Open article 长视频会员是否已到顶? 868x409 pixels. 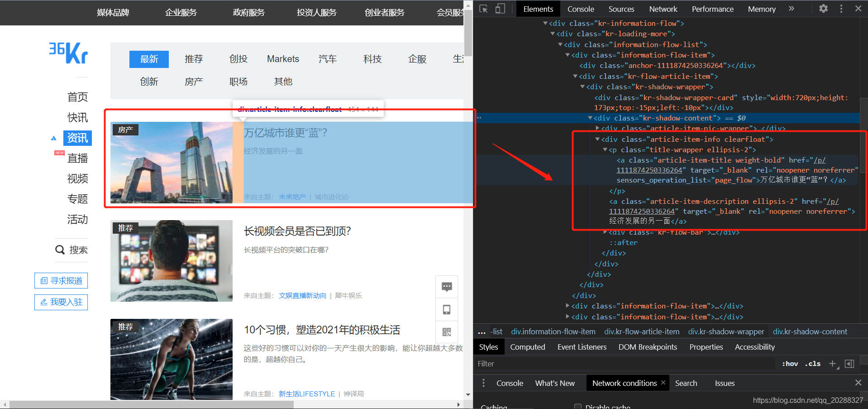[x=297, y=231]
